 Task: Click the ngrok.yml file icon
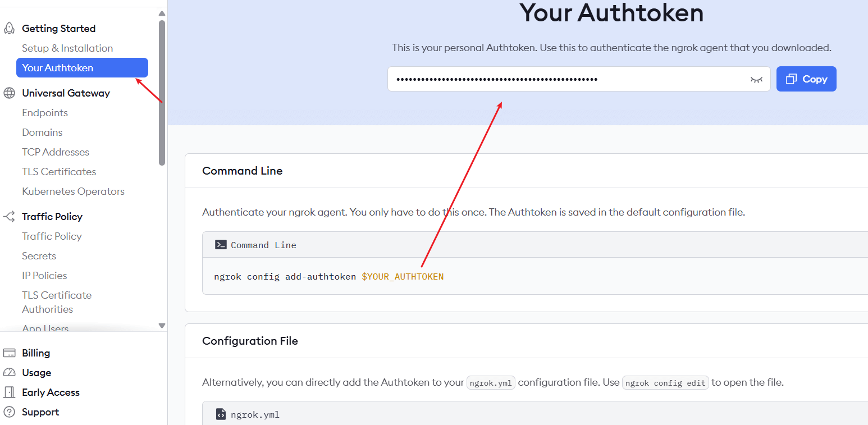click(x=221, y=414)
